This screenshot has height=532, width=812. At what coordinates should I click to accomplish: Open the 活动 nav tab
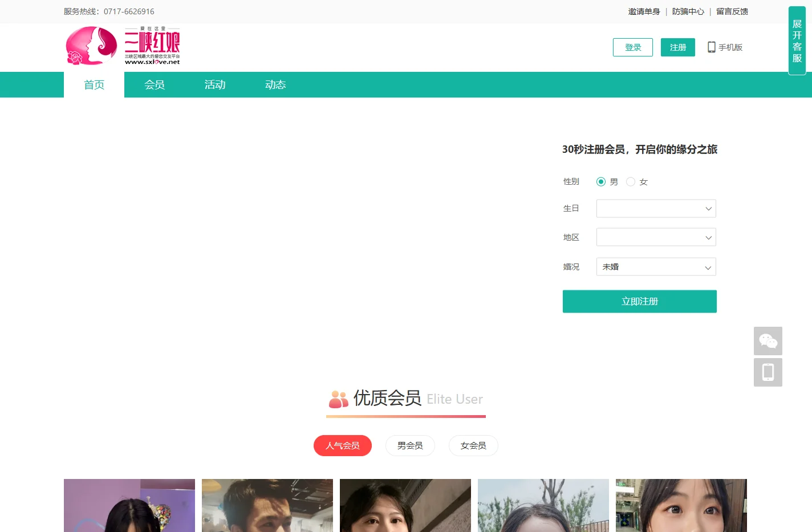point(215,85)
